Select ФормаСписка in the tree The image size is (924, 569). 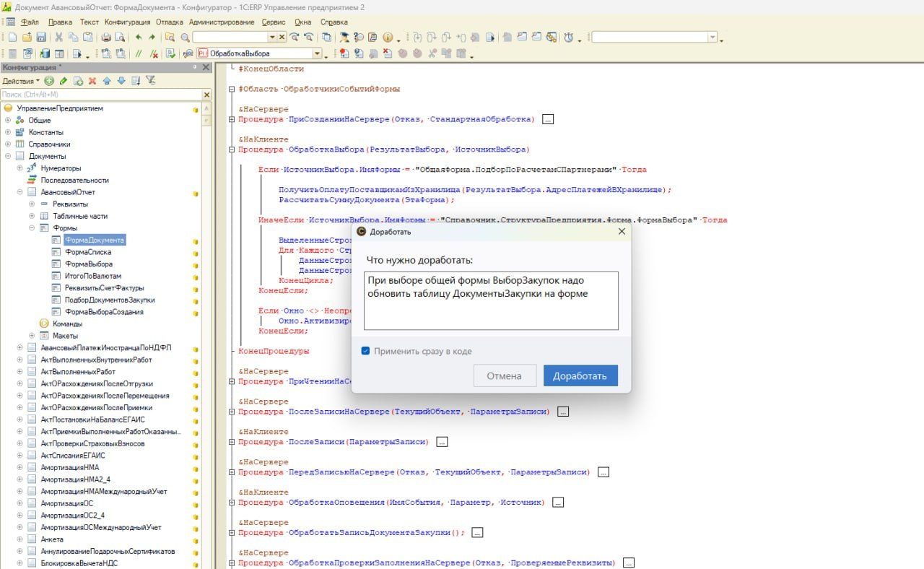89,252
